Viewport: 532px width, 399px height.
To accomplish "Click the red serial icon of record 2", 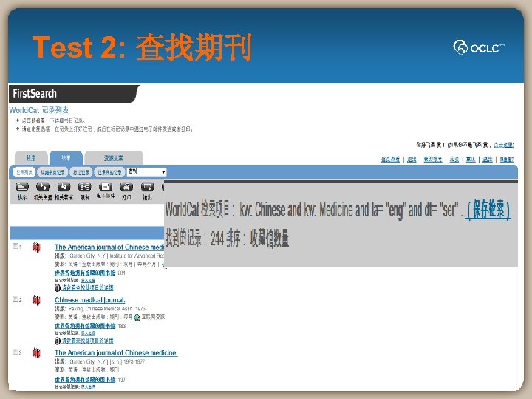I will click(x=36, y=300).
